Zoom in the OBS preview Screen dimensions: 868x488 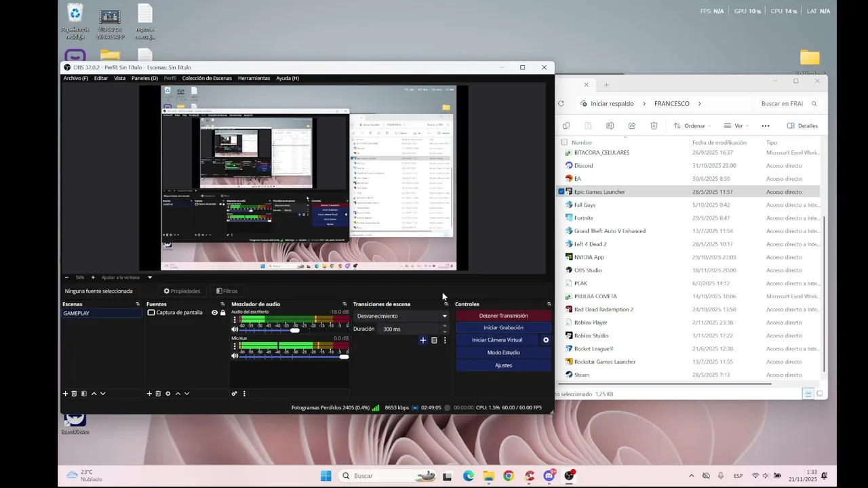[93, 277]
